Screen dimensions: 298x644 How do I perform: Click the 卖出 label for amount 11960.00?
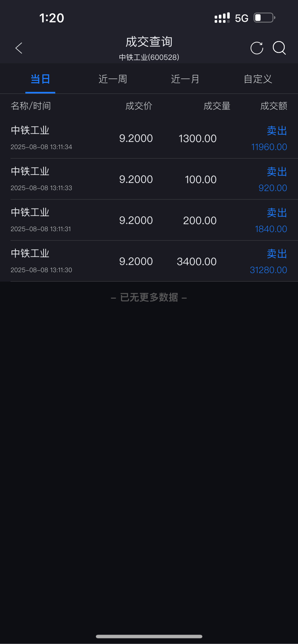[277, 131]
